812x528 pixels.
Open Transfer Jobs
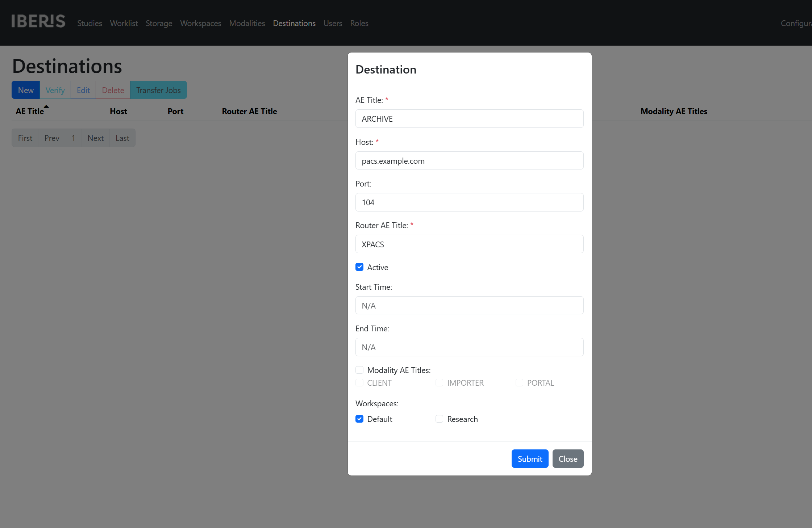158,90
